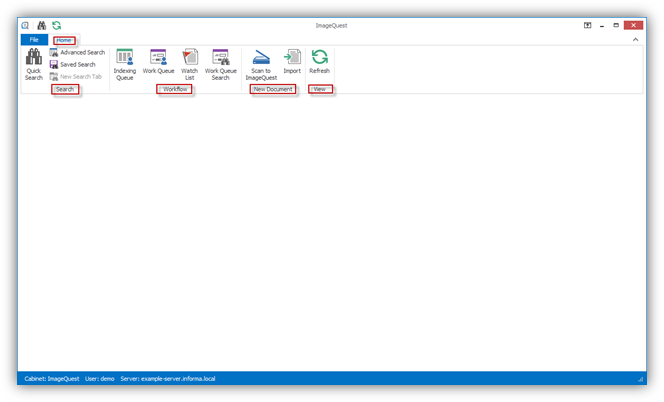Viewport: 664px width, 402px height.
Task: Select the Home ribbon tab
Action: pyautogui.click(x=64, y=40)
